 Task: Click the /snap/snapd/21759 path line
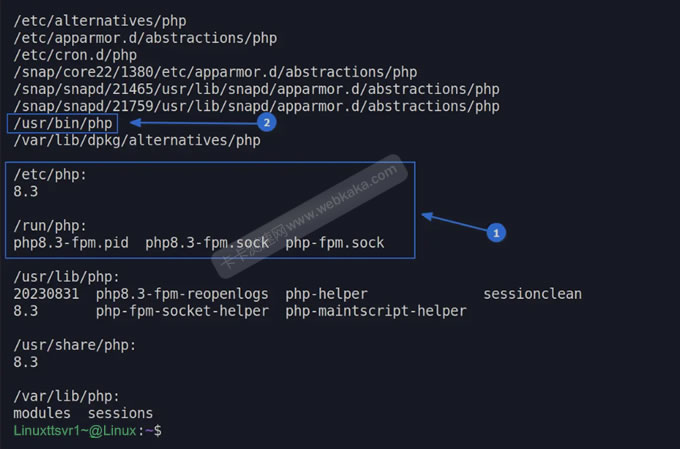pyautogui.click(x=256, y=106)
